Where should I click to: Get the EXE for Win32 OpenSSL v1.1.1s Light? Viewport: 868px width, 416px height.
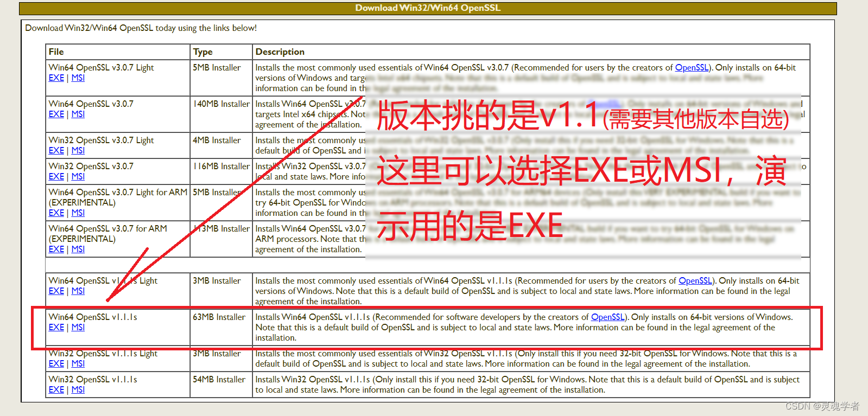[x=56, y=364]
